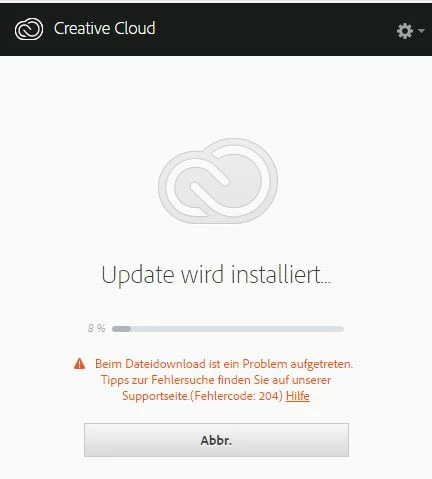Click the Creative Cloud logo in header
Screen dimensions: 432x479
click(x=29, y=29)
